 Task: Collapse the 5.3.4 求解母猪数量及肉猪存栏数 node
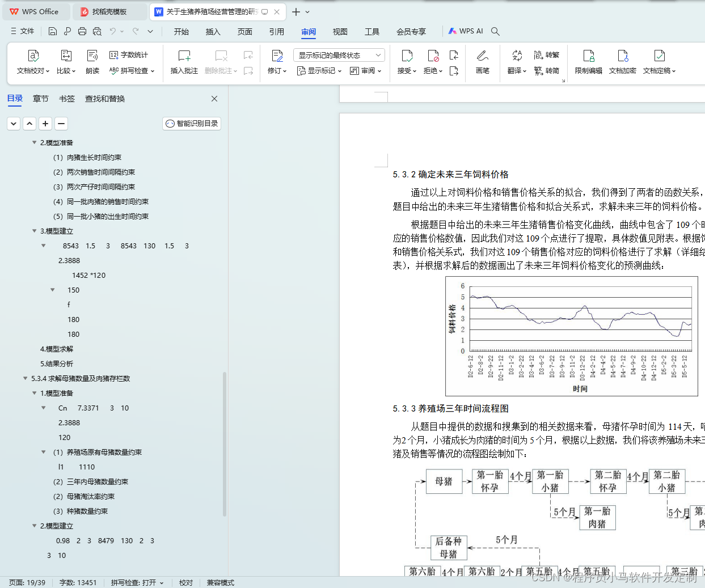pyautogui.click(x=25, y=378)
